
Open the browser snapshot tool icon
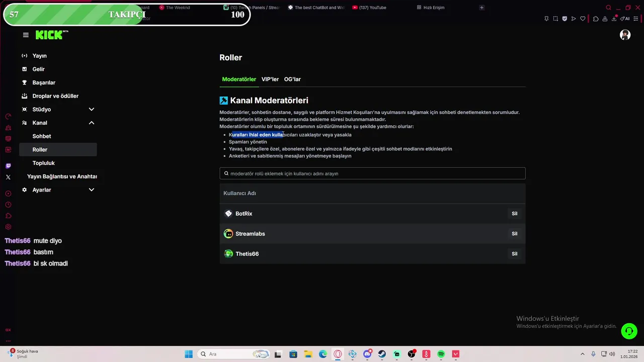click(555, 19)
